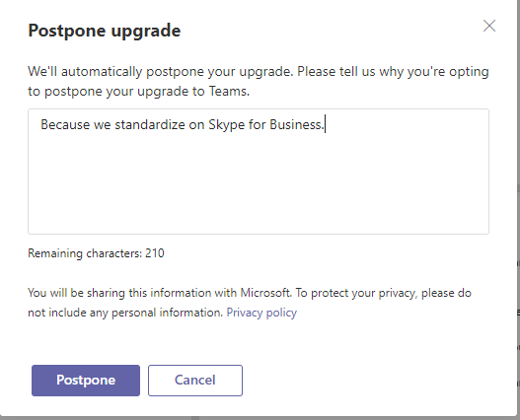Click the number 210 in the character counter

[x=155, y=253]
